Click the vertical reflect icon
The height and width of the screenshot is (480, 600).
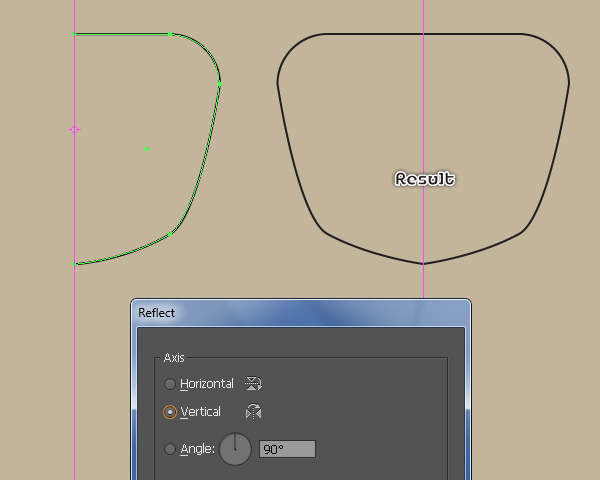tap(253, 411)
